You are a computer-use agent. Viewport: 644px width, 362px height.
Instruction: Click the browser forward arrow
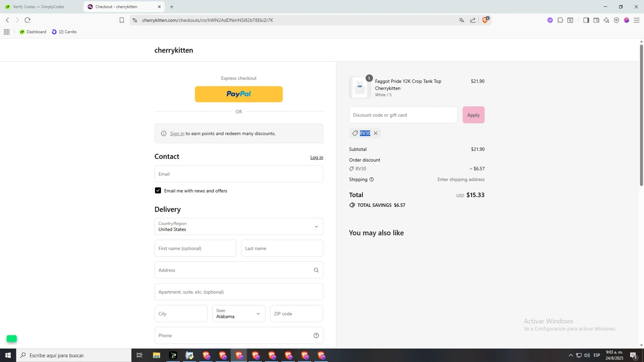pos(17,20)
